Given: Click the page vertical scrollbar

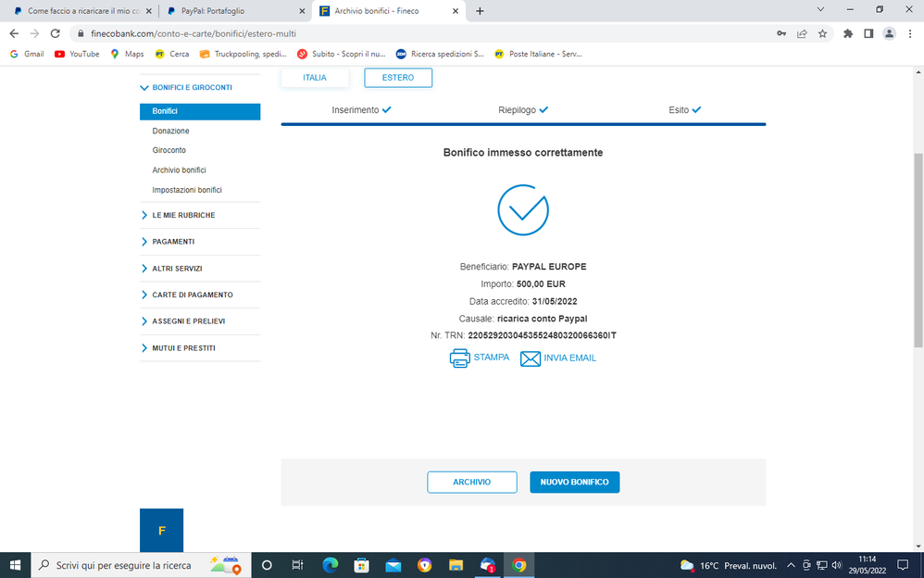Looking at the screenshot, I should [918, 251].
